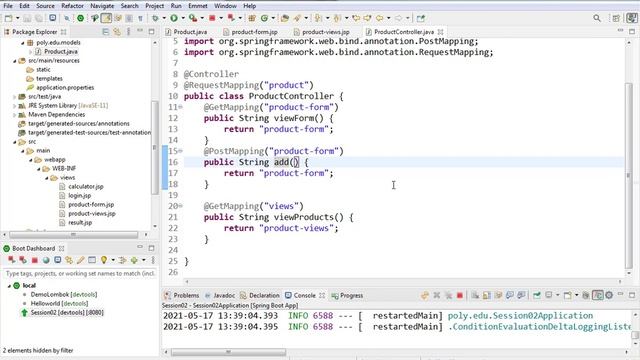Viewport: 640px width, 360px height.
Task: Expand JRE System Library node
Action: coord(15,106)
